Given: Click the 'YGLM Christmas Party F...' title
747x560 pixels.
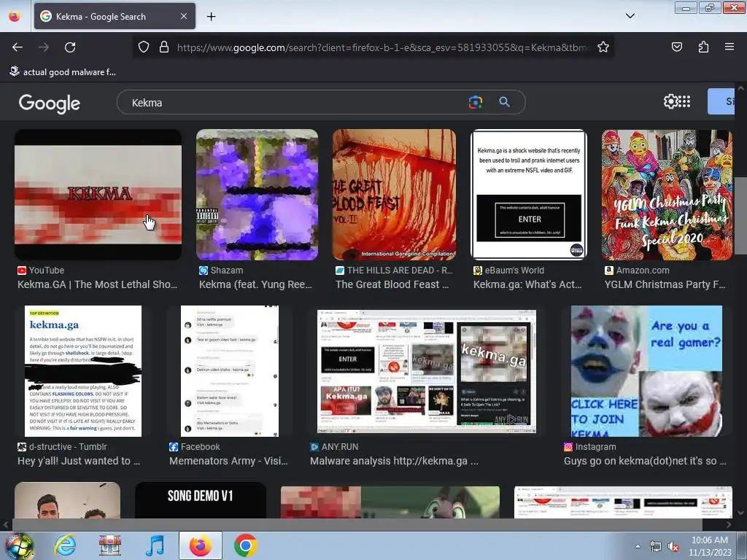Looking at the screenshot, I should 665,284.
